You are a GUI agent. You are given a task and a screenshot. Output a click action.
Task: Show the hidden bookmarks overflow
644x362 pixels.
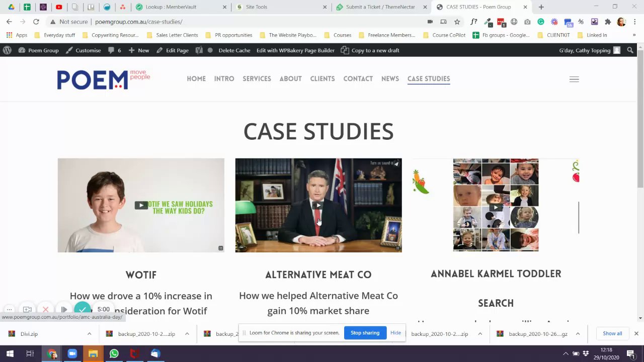coord(634,35)
